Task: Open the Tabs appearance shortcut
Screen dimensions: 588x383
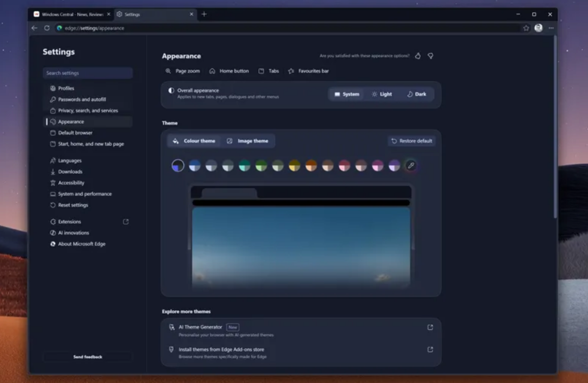Action: (x=268, y=71)
